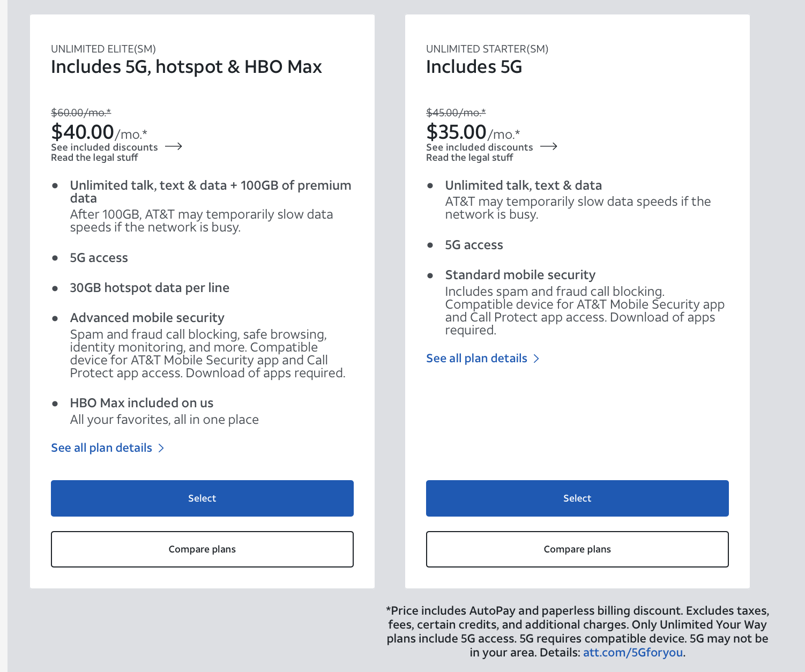
Task: Read the legal stuff for Unlimited Starter
Action: [x=469, y=158]
